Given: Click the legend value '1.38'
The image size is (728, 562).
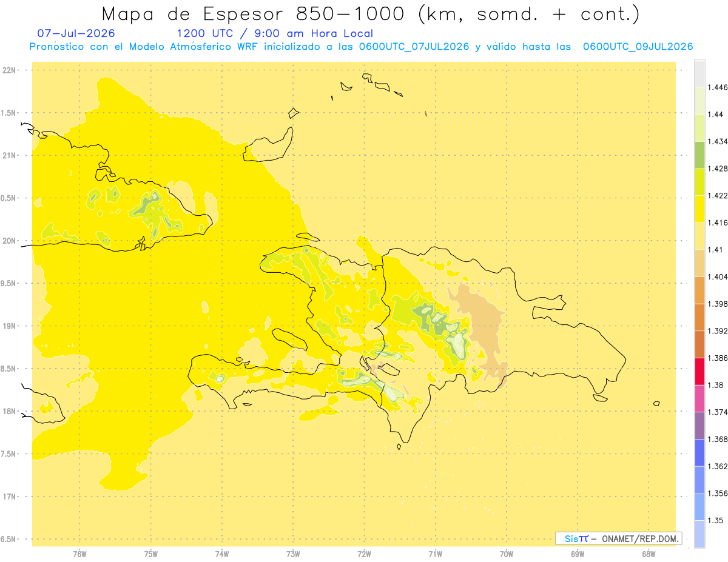Looking at the screenshot, I should pos(716,385).
